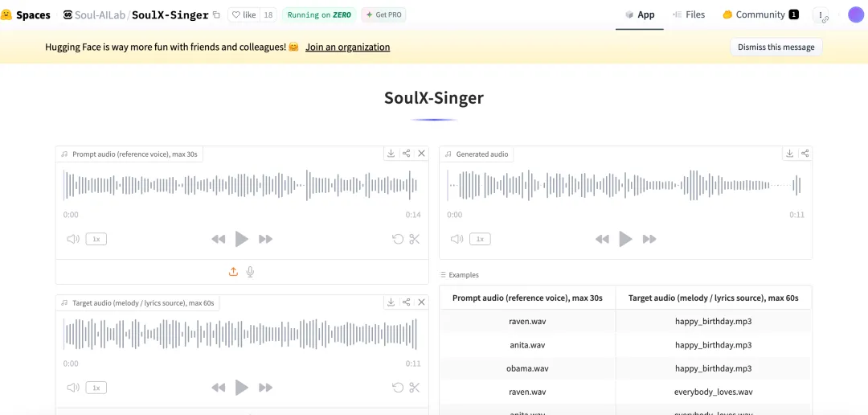Play the prompt audio
The height and width of the screenshot is (415, 868).
(x=242, y=239)
